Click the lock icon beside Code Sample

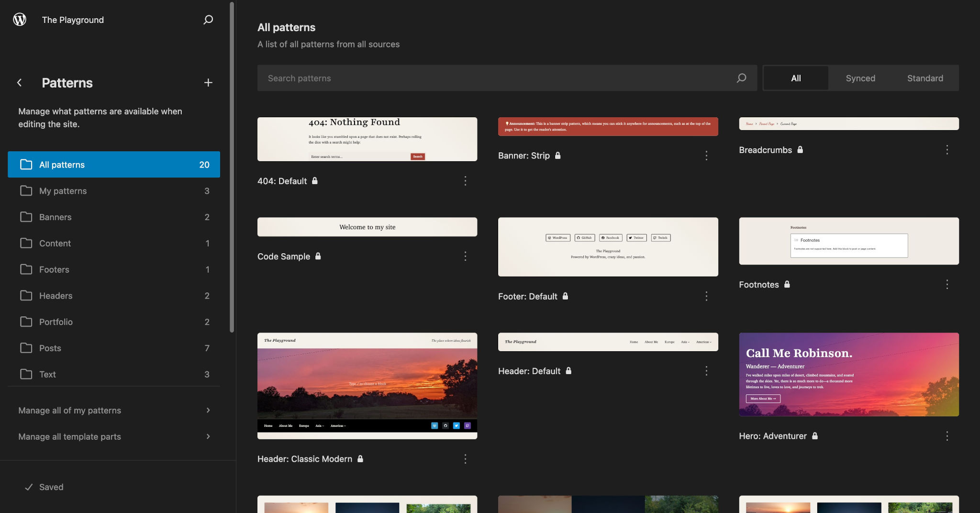point(318,256)
